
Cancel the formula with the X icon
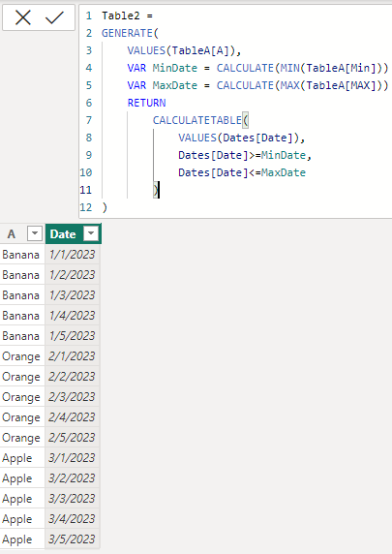[x=23, y=17]
